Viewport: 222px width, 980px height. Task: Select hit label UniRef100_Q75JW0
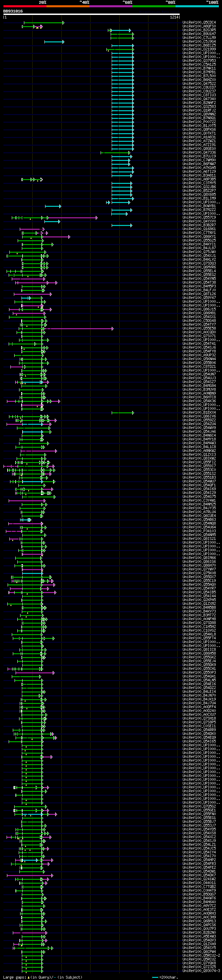(199, 252)
